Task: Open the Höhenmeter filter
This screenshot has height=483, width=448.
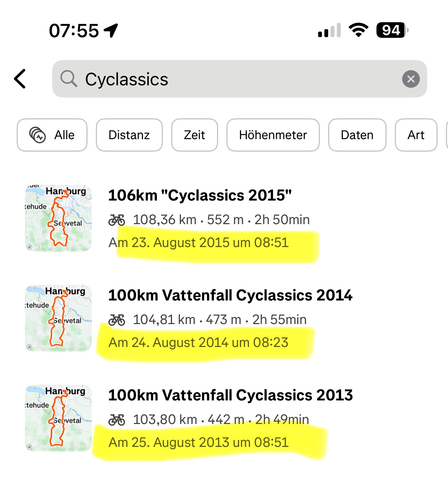Action: (x=273, y=135)
